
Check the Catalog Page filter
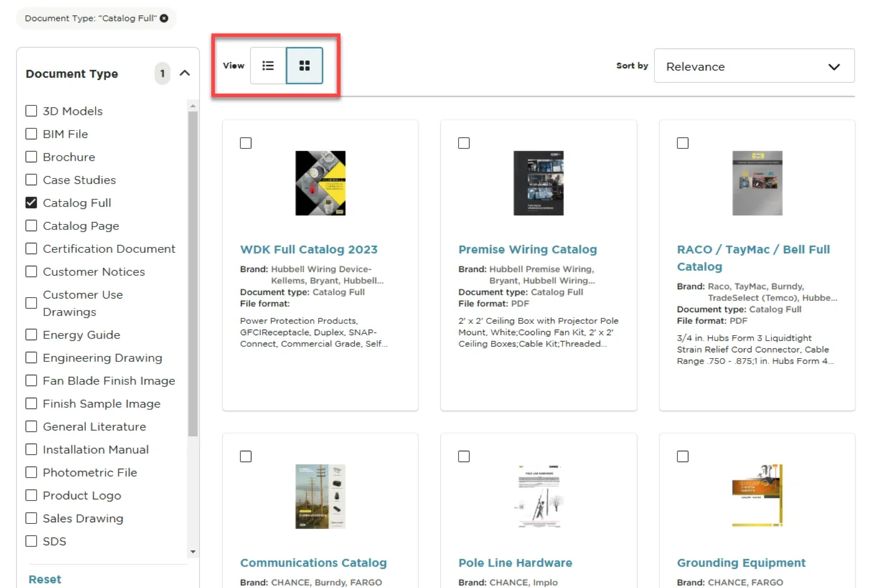32,225
